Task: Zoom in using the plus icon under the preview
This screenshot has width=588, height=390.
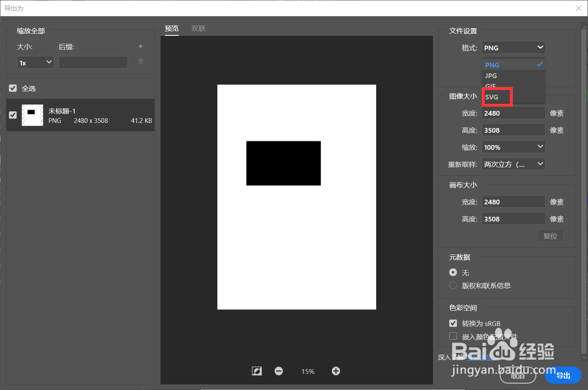Action: point(336,371)
